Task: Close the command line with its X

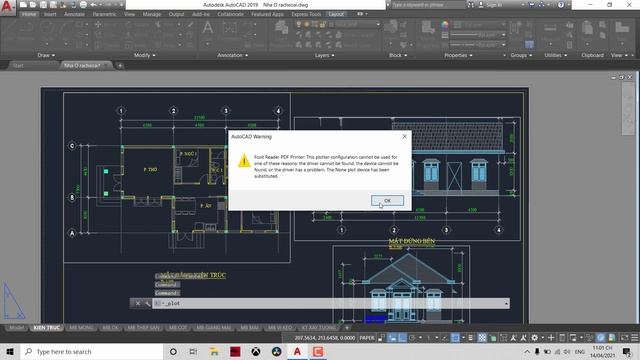Action: click(x=138, y=303)
